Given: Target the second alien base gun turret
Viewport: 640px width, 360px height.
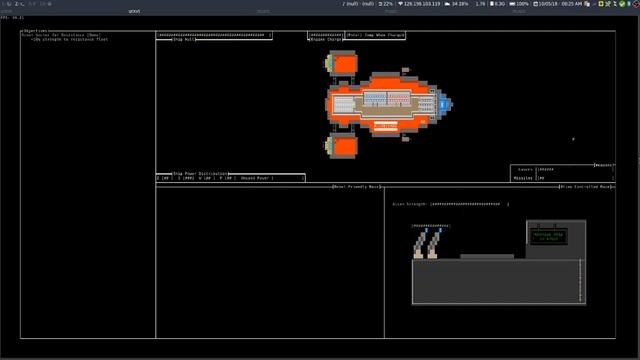Looking at the screenshot, I should pyautogui.click(x=434, y=244).
